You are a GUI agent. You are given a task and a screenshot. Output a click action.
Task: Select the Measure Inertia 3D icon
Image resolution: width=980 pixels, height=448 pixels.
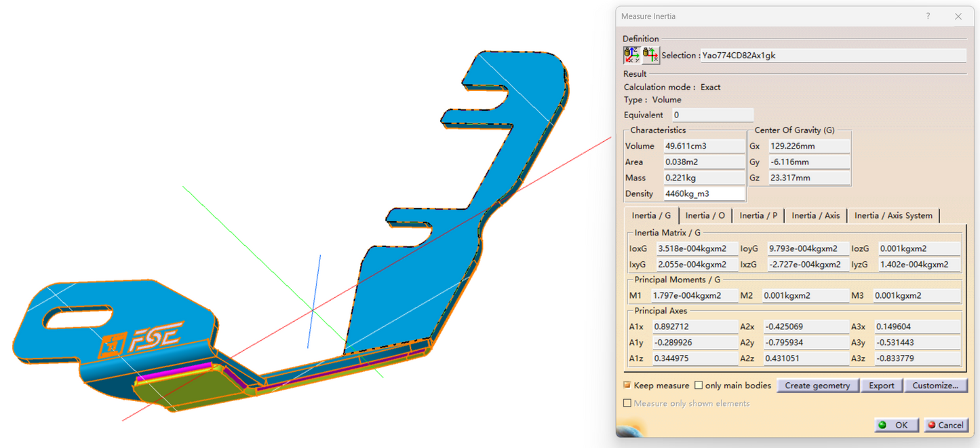coord(632,55)
